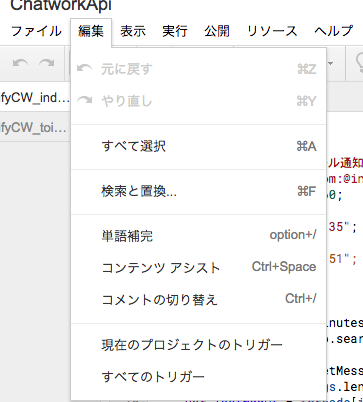Screen dimensions: 363x402
Task: Click the toolbar redo arrow icon
Action: [46, 63]
